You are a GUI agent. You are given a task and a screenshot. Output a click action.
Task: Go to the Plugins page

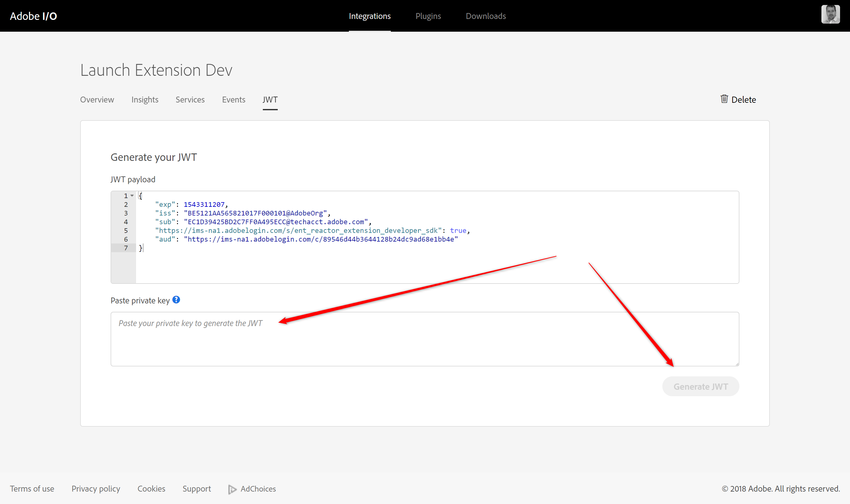(428, 16)
